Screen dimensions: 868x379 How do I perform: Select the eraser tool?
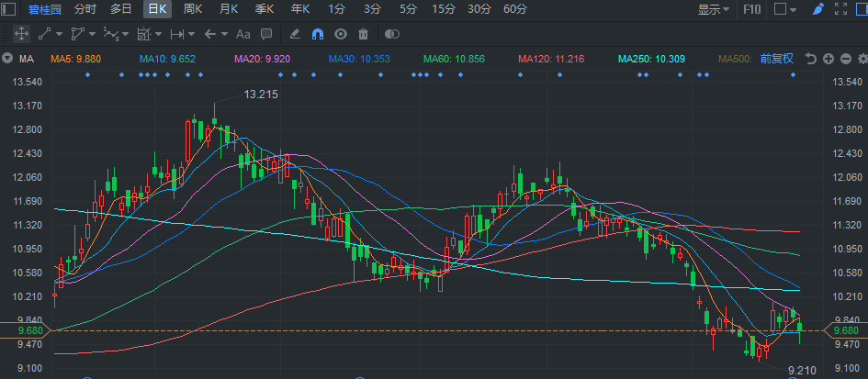point(295,34)
